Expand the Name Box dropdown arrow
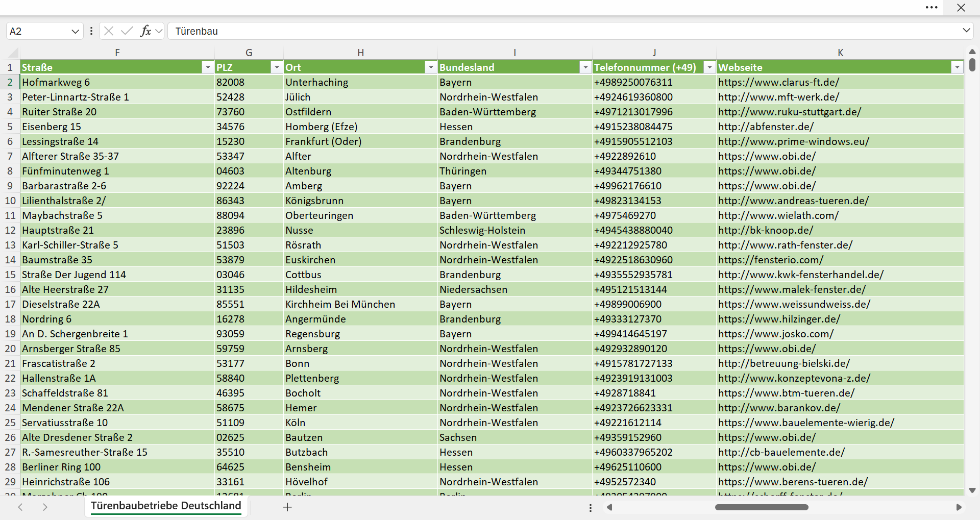This screenshot has height=520, width=980. (75, 31)
